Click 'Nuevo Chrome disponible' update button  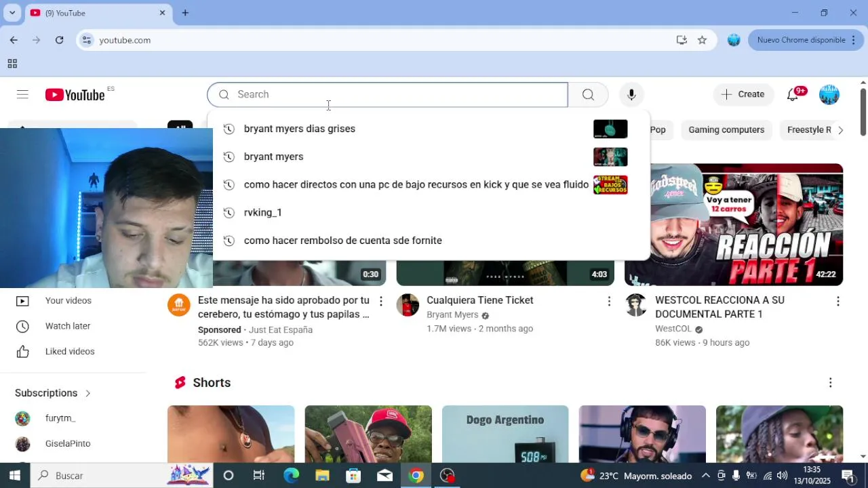tap(806, 40)
